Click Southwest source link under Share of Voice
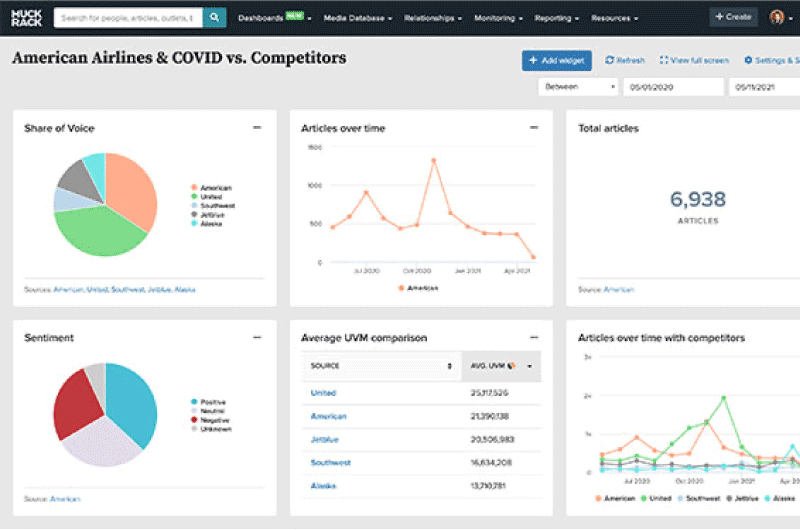 point(128,289)
